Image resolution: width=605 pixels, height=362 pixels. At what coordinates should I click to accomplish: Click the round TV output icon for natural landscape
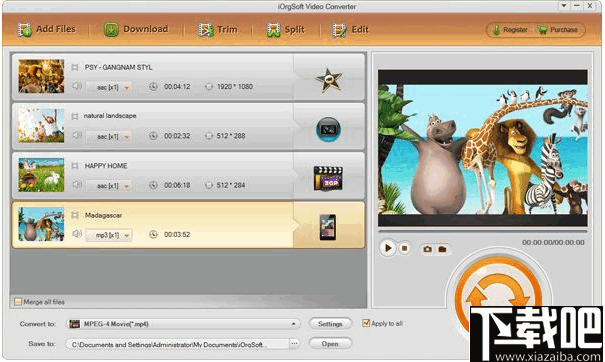click(328, 129)
